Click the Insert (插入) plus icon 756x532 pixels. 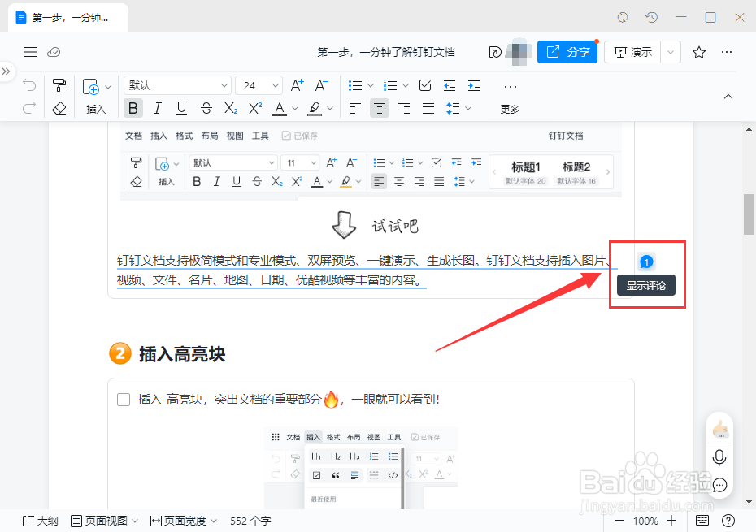[91, 87]
